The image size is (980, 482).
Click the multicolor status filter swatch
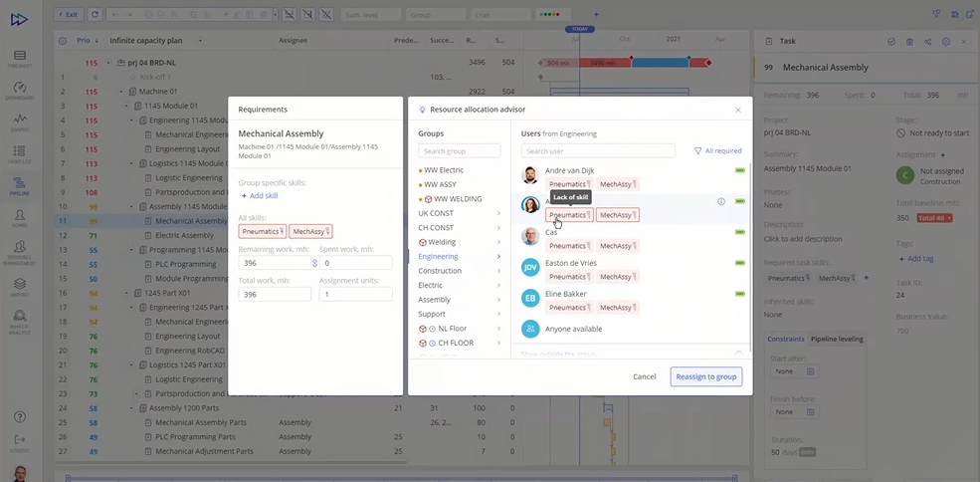click(554, 15)
